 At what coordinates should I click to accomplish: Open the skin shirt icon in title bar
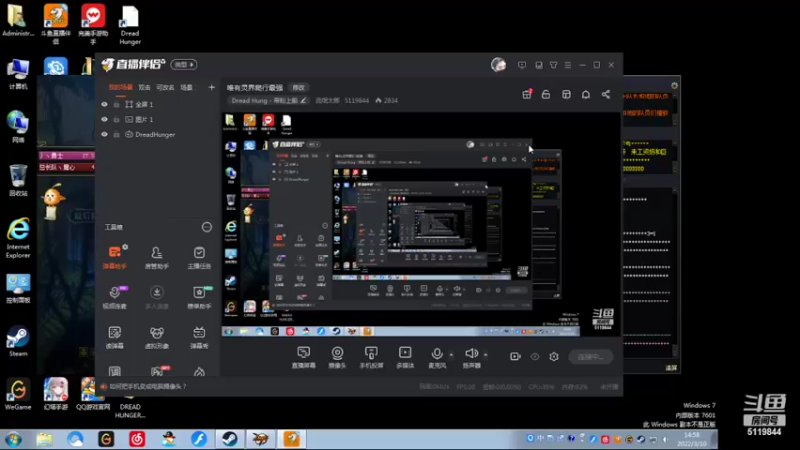[554, 65]
